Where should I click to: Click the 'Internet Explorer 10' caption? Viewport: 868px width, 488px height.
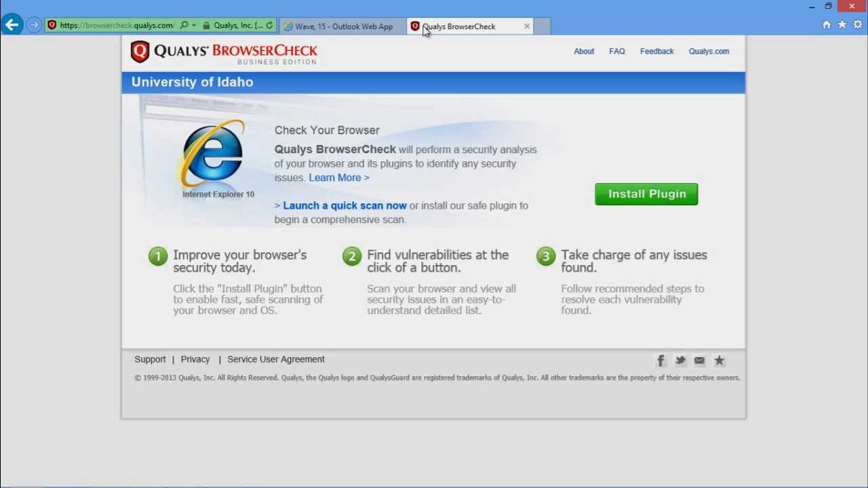coord(218,195)
